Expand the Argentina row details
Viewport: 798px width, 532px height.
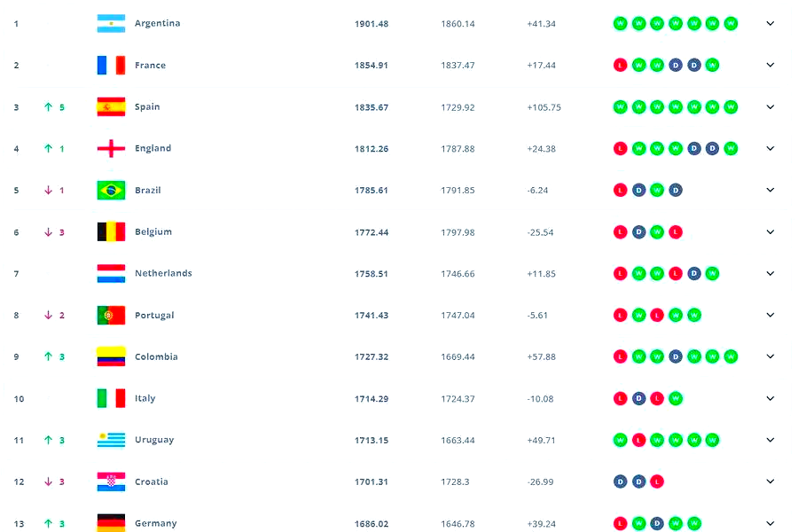click(x=770, y=24)
